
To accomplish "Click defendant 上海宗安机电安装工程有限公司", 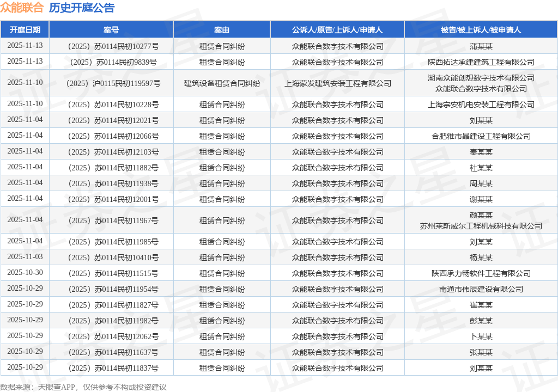I will [481, 105].
